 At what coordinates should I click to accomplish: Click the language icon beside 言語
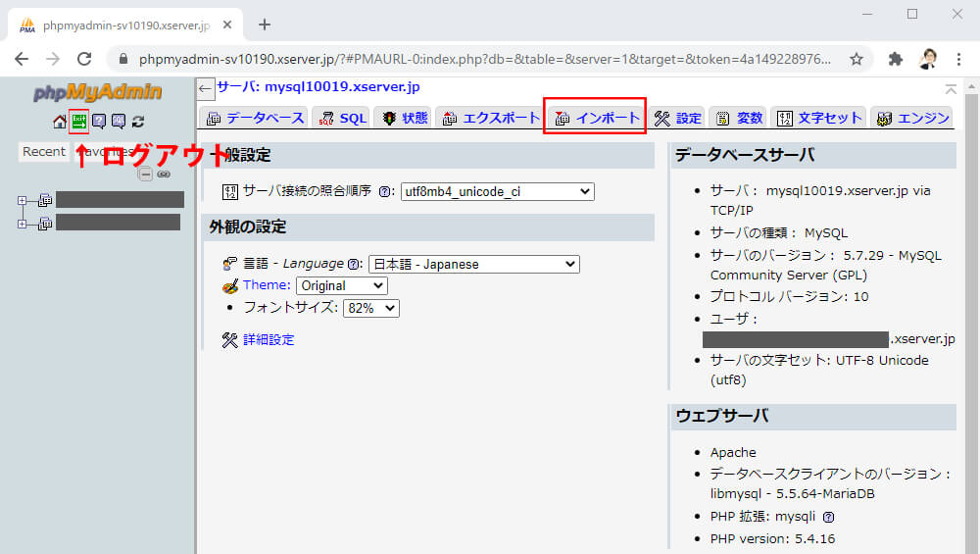click(230, 264)
